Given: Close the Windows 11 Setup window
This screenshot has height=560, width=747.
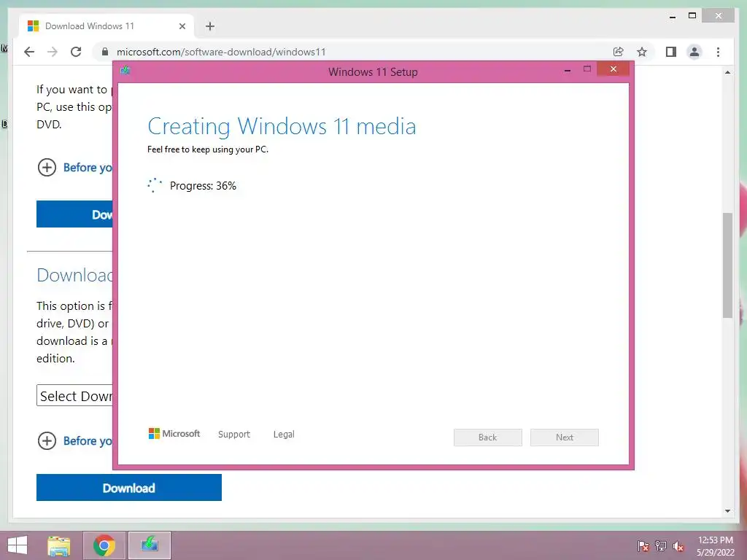Looking at the screenshot, I should (x=613, y=69).
